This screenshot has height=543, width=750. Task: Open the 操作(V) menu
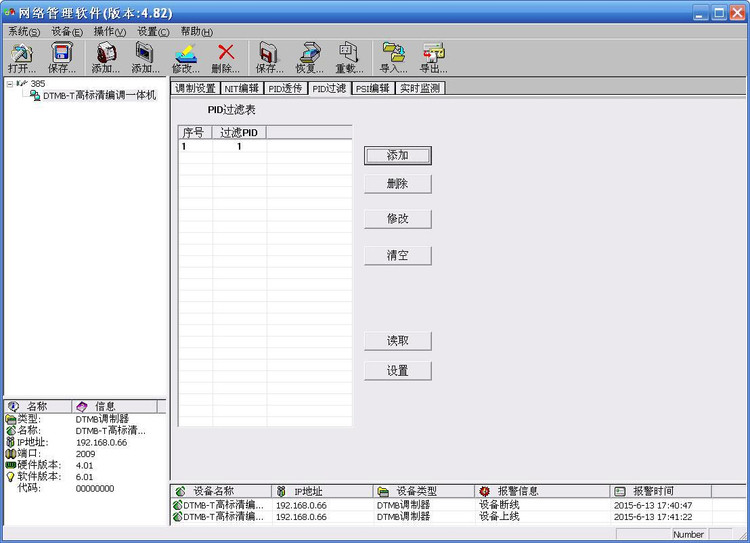(x=110, y=32)
